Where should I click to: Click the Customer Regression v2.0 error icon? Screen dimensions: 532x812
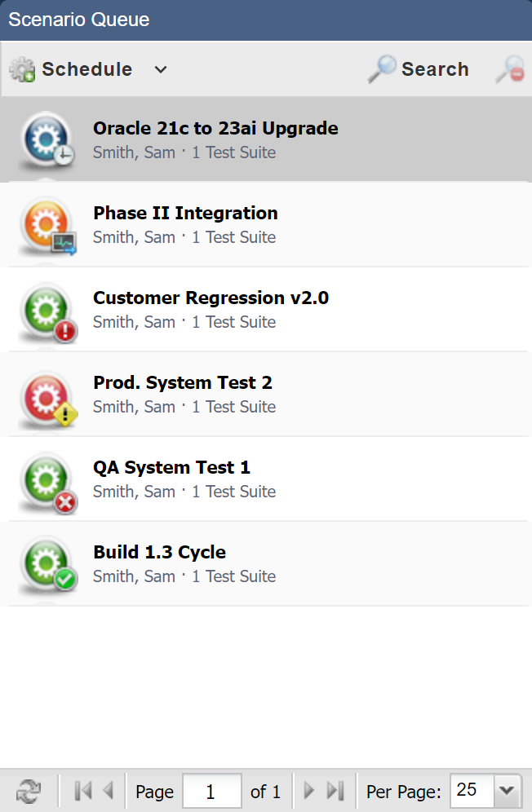47,311
